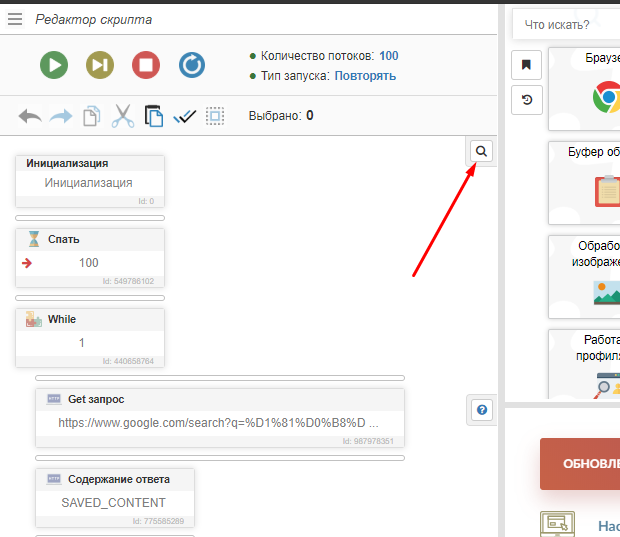
Task: Change thread count value 100
Action: coord(388,56)
